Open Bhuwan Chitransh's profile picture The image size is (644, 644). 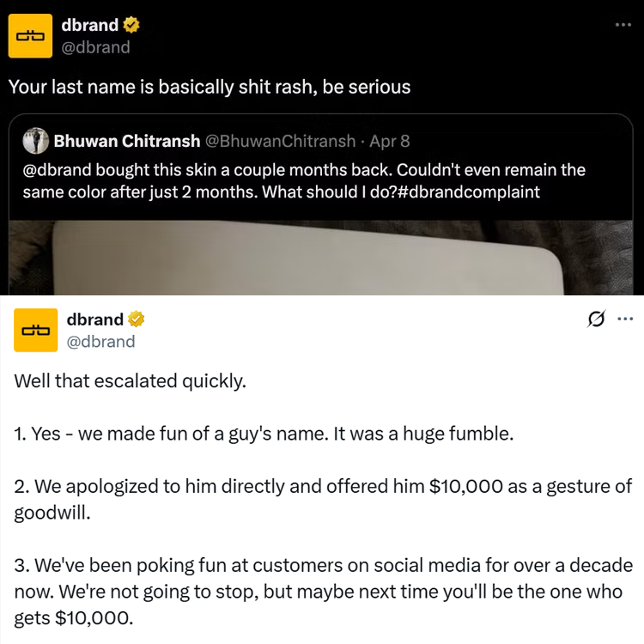click(36, 141)
